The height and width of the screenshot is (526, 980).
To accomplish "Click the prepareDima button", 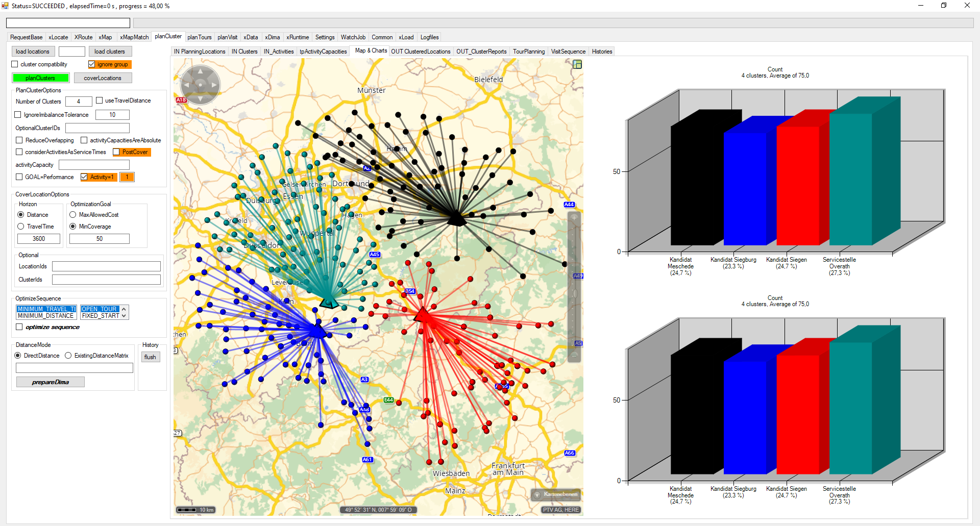I will pyautogui.click(x=50, y=382).
